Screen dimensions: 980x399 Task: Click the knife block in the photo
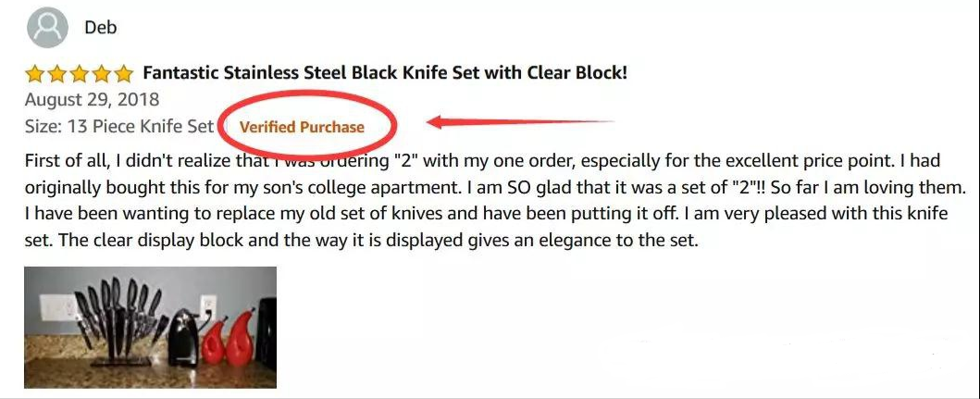(120, 321)
